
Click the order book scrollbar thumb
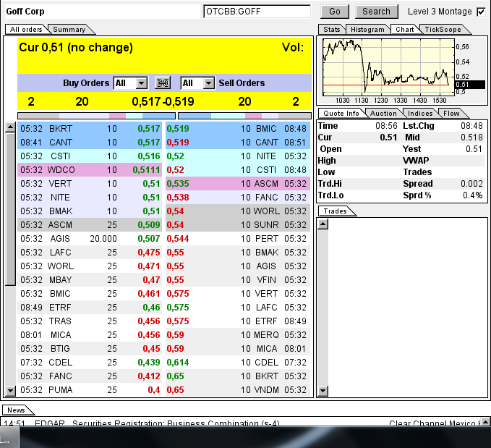10,209
